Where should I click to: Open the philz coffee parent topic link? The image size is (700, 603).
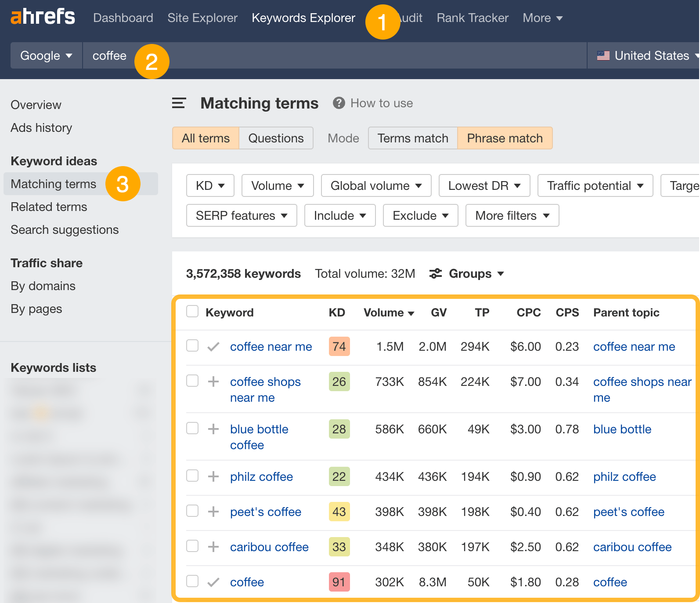point(624,477)
